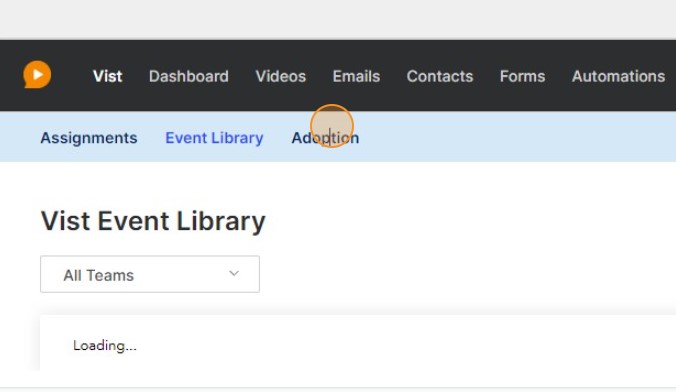Click the Loading... text in the panel
Image resolution: width=676 pixels, height=392 pixels.
[x=105, y=345]
